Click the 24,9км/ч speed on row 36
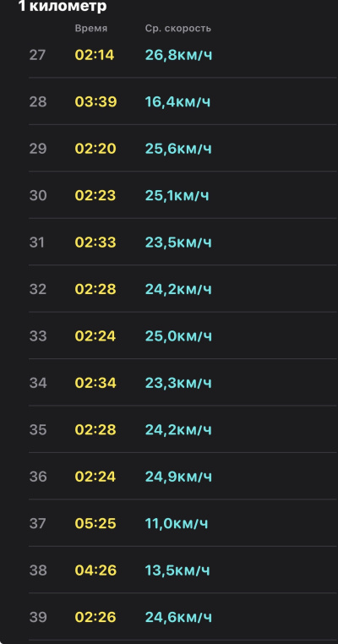The height and width of the screenshot is (644, 338). 178,477
